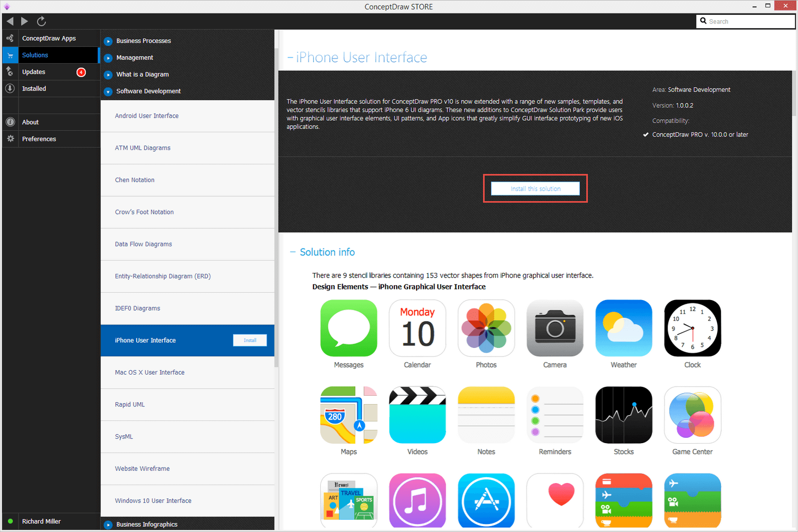
Task: Click the Richard Miller user account
Action: coord(41,521)
